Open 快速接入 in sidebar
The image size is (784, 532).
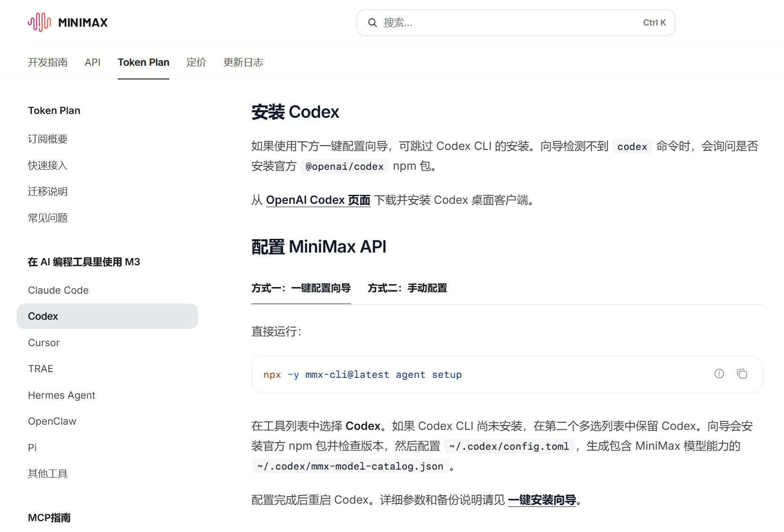coord(48,166)
